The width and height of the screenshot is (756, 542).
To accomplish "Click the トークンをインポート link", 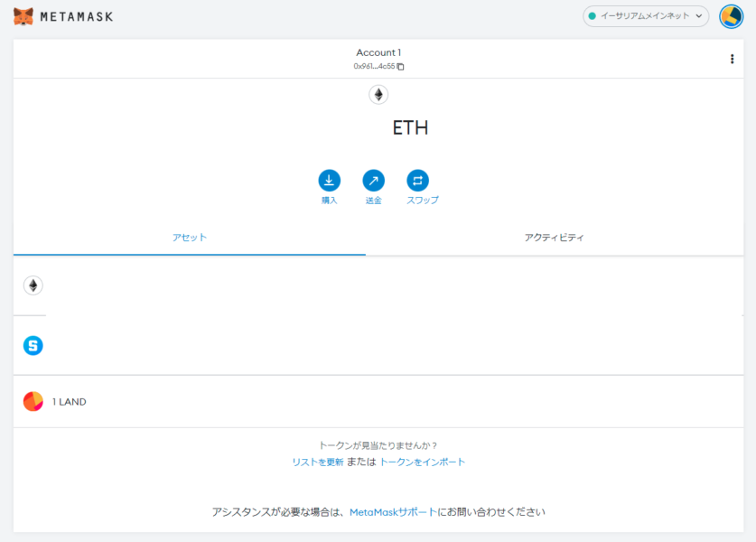I will (423, 462).
